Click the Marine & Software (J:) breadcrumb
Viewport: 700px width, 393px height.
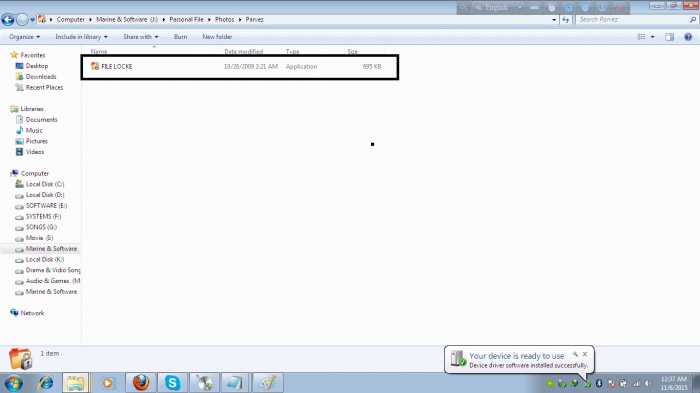pos(127,20)
